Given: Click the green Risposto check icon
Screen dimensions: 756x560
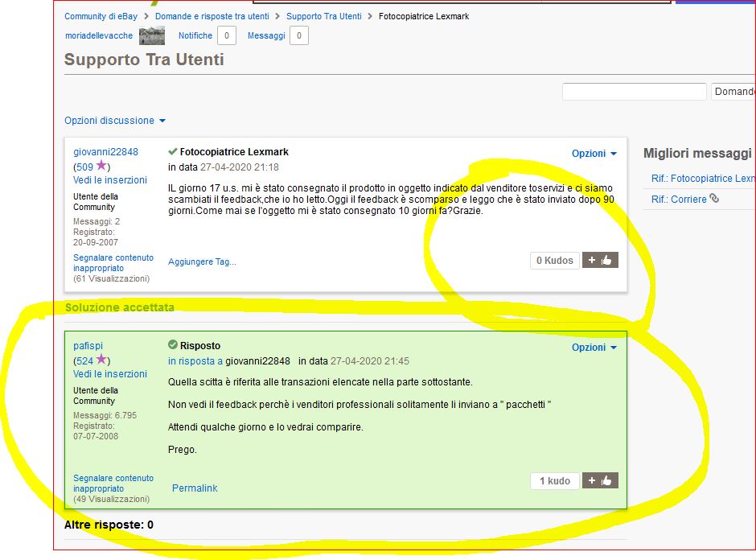Looking at the screenshot, I should point(172,345).
